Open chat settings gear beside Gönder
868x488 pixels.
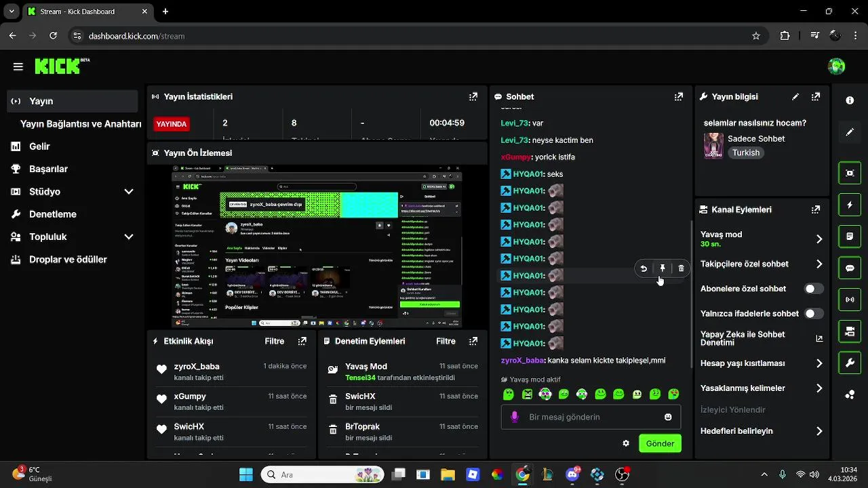tap(626, 443)
